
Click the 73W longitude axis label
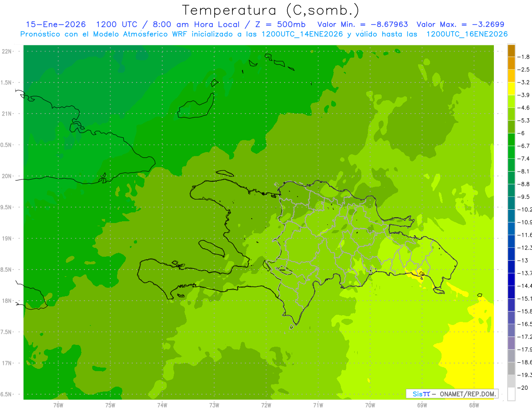[214, 405]
